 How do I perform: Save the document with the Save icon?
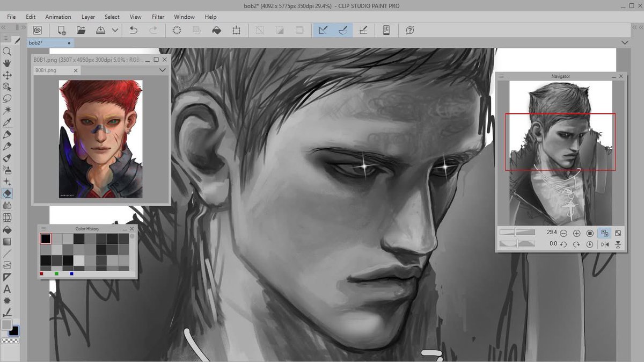point(100,31)
